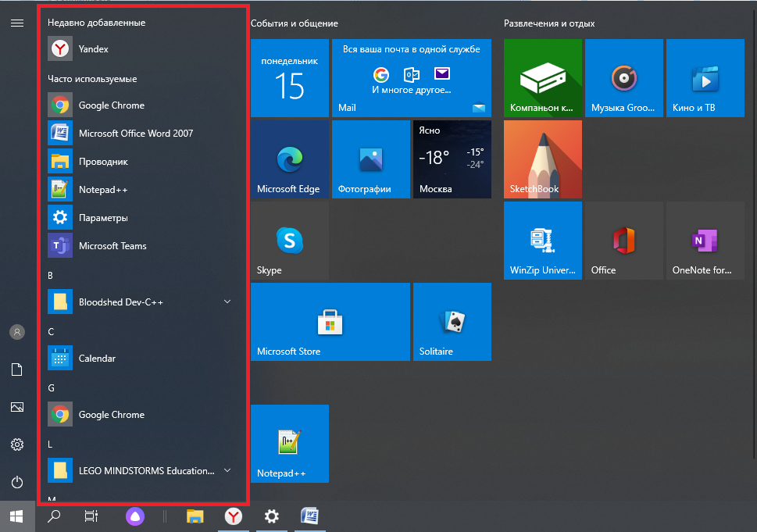Open the Кино и ТВ tile
Viewport: 757px width, 532px height.
[x=705, y=78]
